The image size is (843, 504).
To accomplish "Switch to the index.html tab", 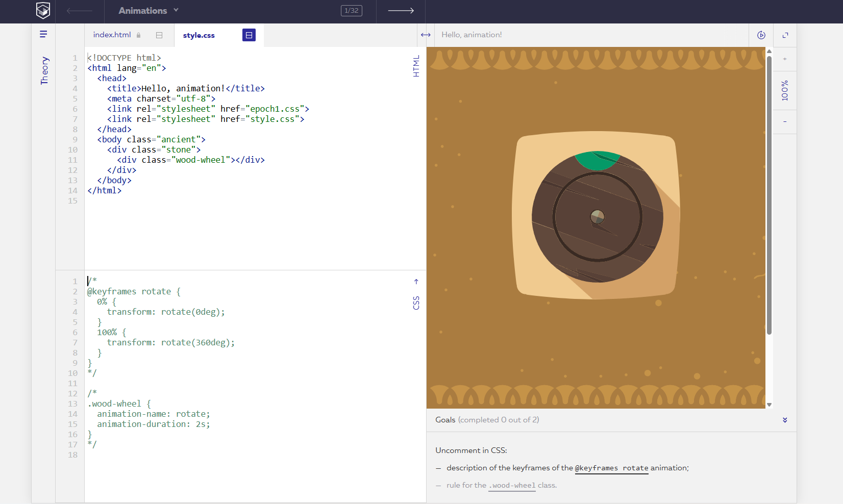I will 112,35.
